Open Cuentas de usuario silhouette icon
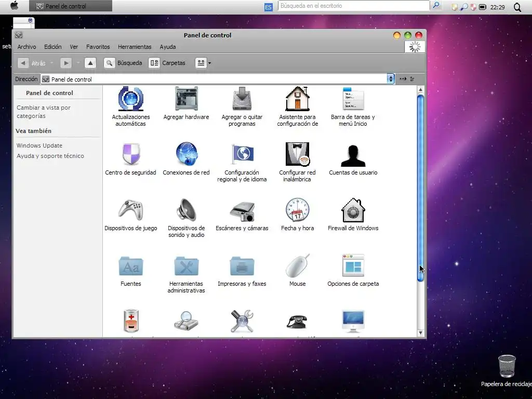The image size is (532, 399). (x=353, y=155)
